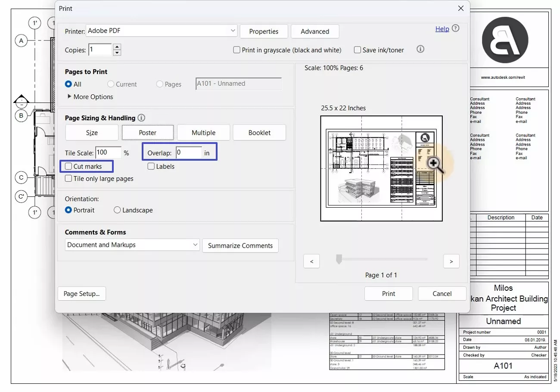Go to previous preview page with left arrow
This screenshot has width=560, height=392.
tap(311, 261)
